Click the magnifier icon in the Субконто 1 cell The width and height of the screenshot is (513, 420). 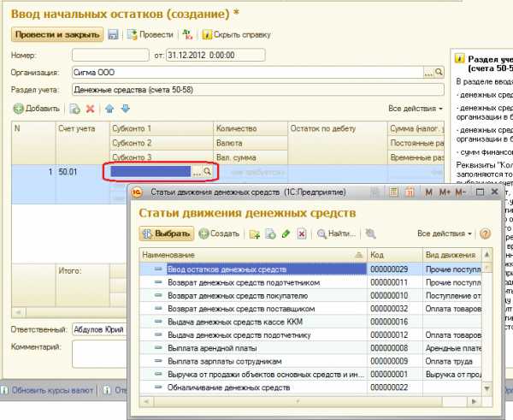pos(208,172)
